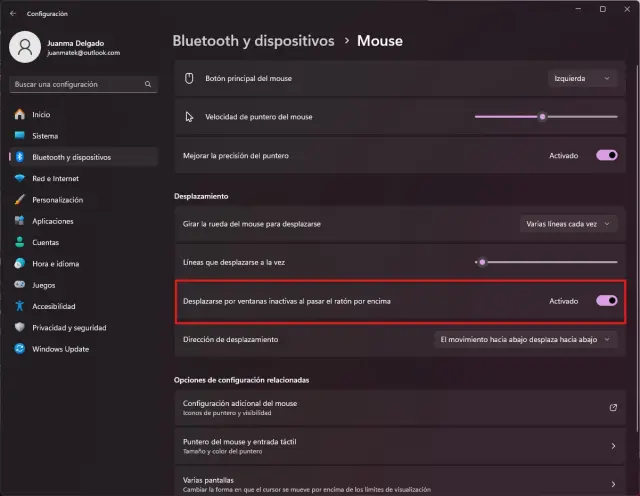This screenshot has width=640, height=496.
Task: Click the Inicio home icon in sidebar
Action: [20, 114]
